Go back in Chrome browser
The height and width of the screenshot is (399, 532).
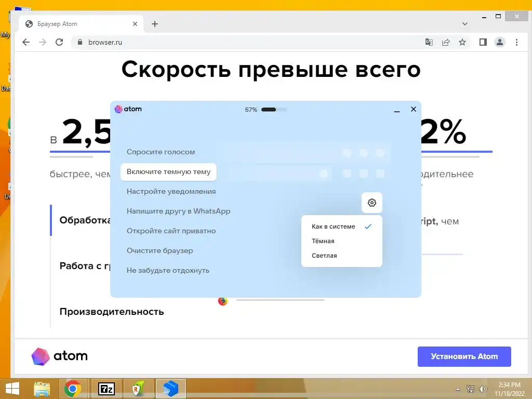[26, 42]
